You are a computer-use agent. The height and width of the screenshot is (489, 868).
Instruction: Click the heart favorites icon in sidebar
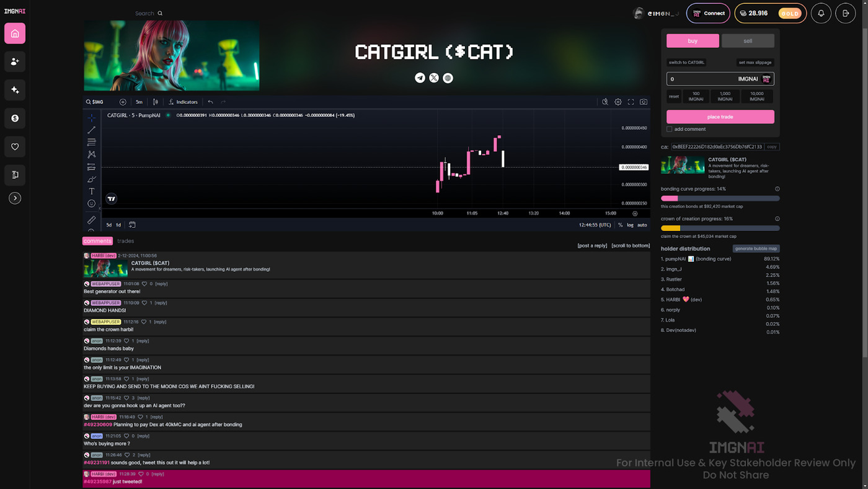tap(15, 147)
